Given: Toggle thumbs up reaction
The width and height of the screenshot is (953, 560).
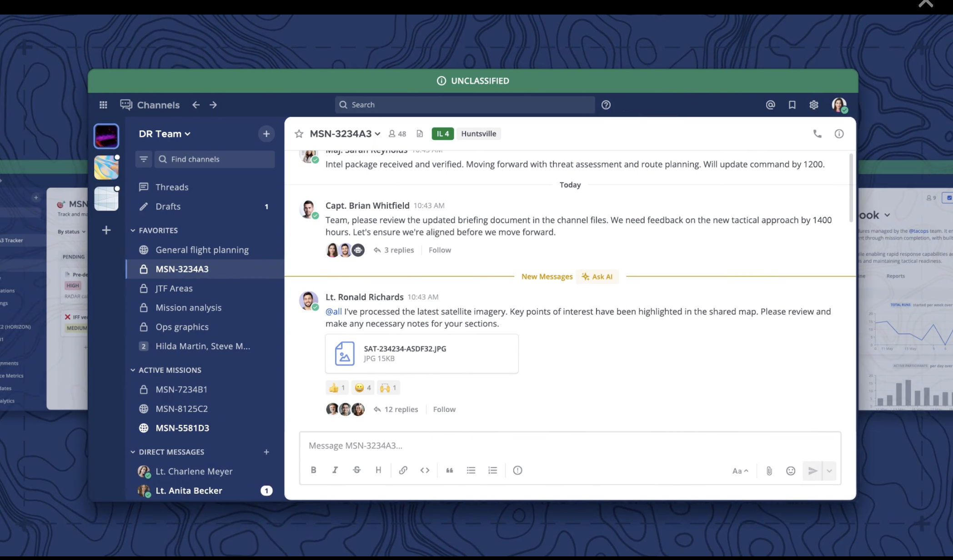Looking at the screenshot, I should click(x=337, y=388).
